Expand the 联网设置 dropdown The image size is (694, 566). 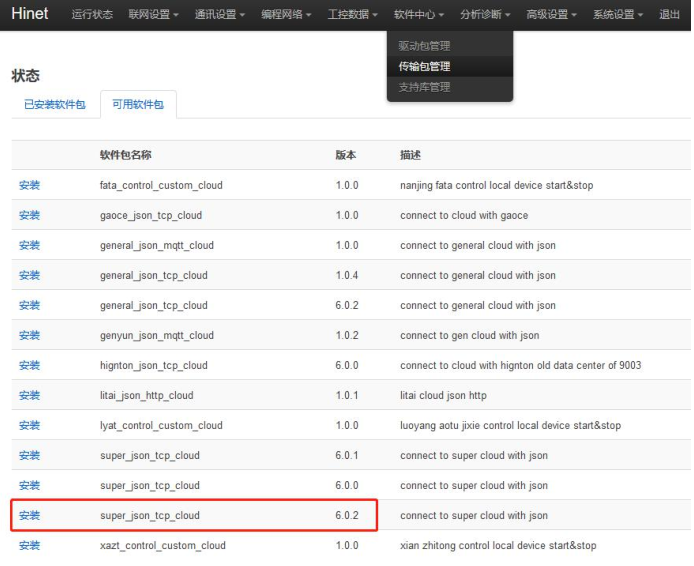tap(154, 15)
